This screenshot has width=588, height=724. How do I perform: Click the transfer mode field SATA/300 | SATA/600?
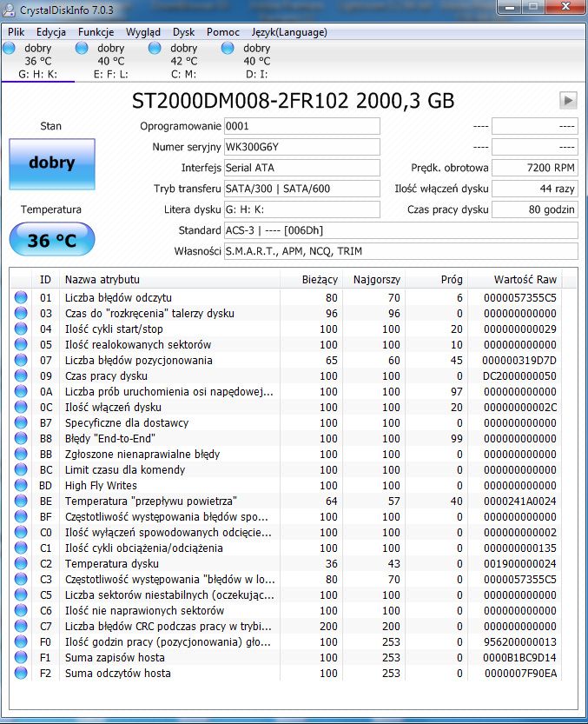pyautogui.click(x=302, y=189)
